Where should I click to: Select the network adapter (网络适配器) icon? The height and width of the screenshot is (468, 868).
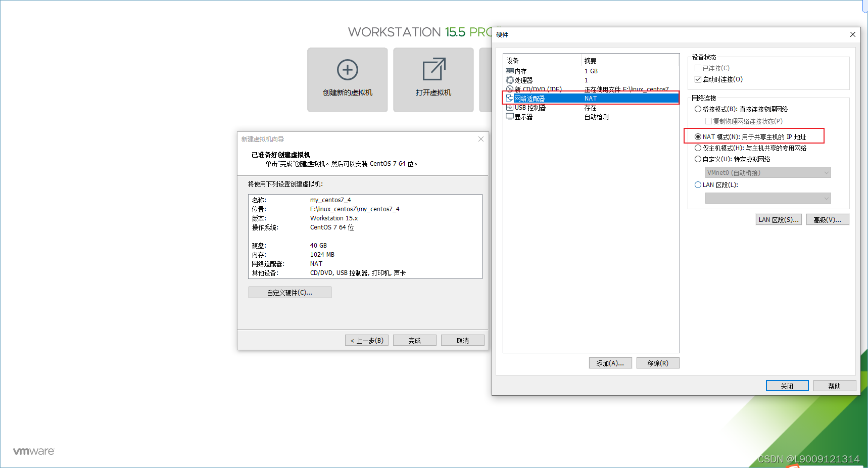coord(510,98)
